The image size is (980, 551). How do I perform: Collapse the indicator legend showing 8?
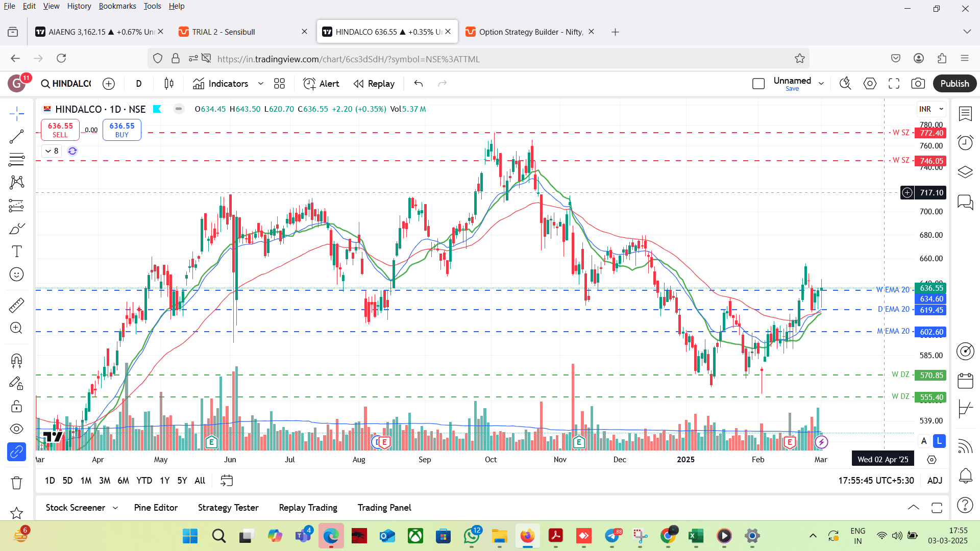click(x=52, y=151)
